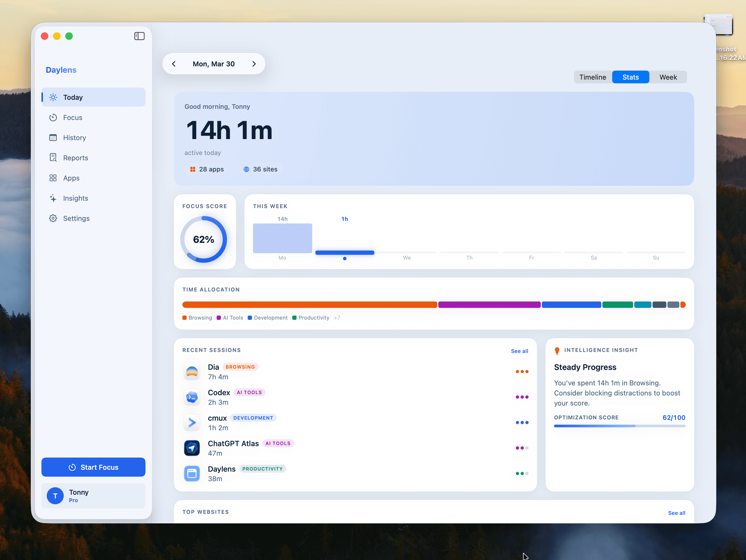This screenshot has height=560, width=746.
Task: Toggle the sidebar panel icon
Action: (x=139, y=36)
